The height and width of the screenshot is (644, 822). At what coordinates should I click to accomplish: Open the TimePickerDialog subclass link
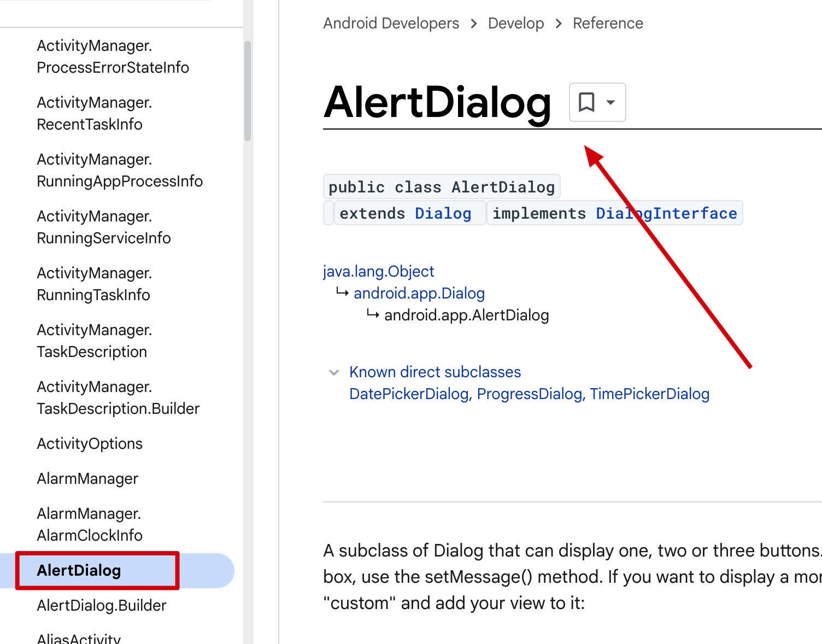tap(649, 394)
